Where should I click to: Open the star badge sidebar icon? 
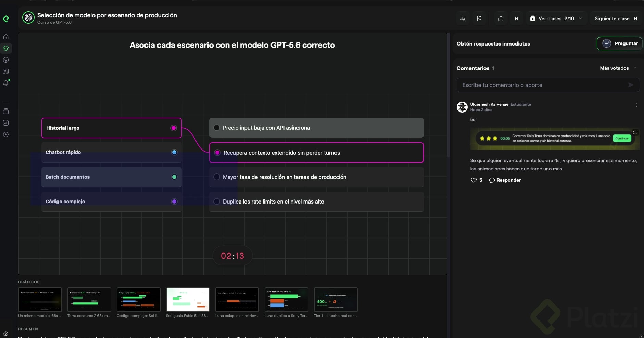[6, 134]
